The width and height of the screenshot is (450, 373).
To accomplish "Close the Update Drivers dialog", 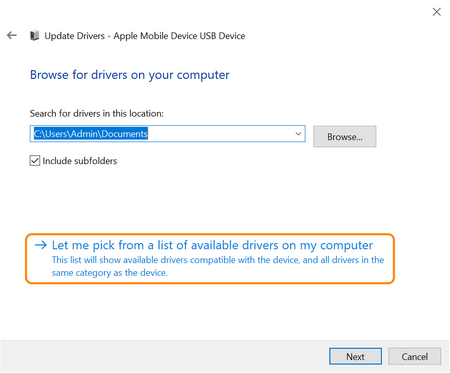I will (x=436, y=12).
